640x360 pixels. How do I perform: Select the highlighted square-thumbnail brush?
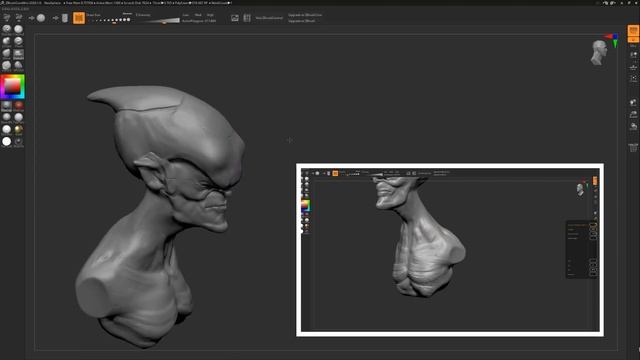pyautogui.click(x=18, y=54)
